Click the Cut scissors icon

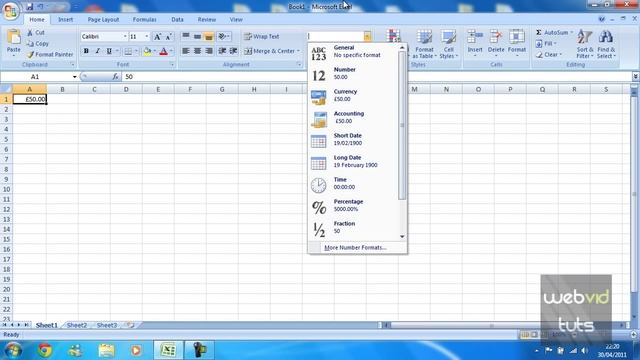tap(30, 32)
